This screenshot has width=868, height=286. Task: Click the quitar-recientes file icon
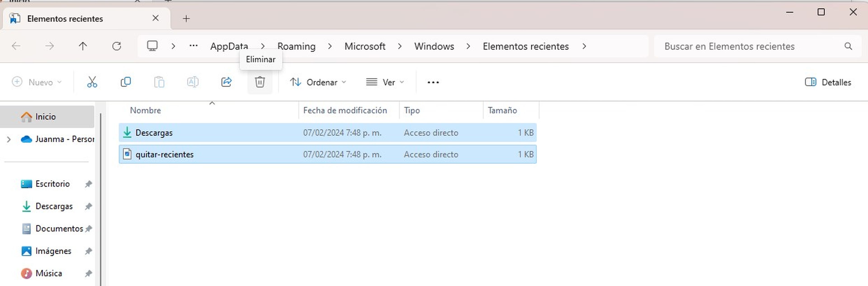pyautogui.click(x=127, y=154)
